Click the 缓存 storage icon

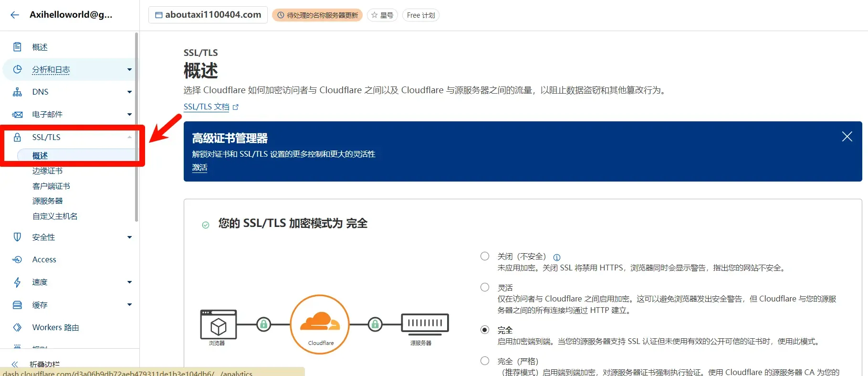tap(17, 305)
